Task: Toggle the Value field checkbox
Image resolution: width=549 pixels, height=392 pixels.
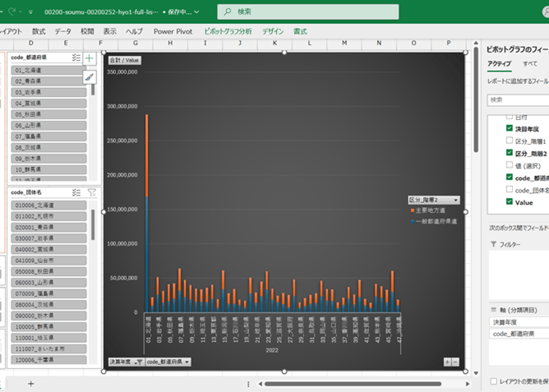Action: 509,201
